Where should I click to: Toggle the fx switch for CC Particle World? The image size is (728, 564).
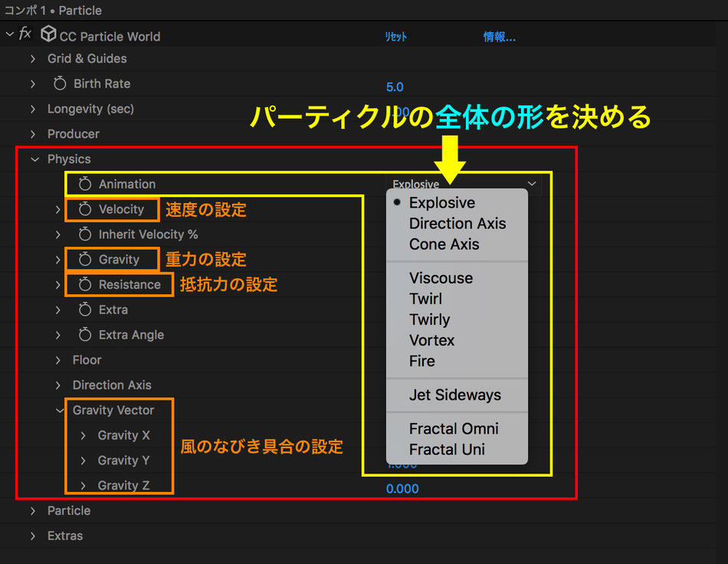click(25, 34)
